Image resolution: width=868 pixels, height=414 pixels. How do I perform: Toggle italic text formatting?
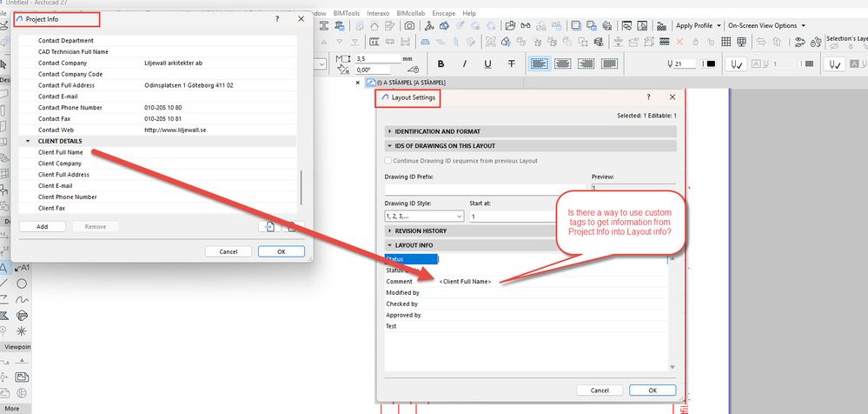click(x=465, y=64)
